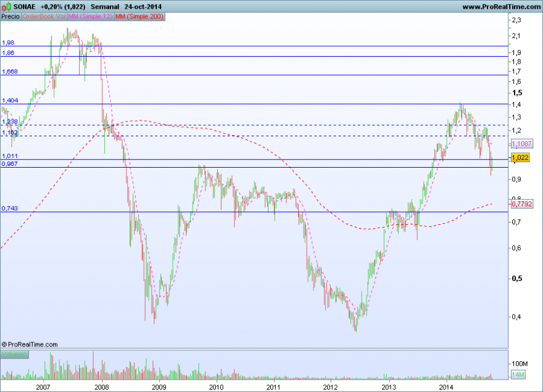
Task: Click the bold 1,5 price axis label
Action: (517, 92)
